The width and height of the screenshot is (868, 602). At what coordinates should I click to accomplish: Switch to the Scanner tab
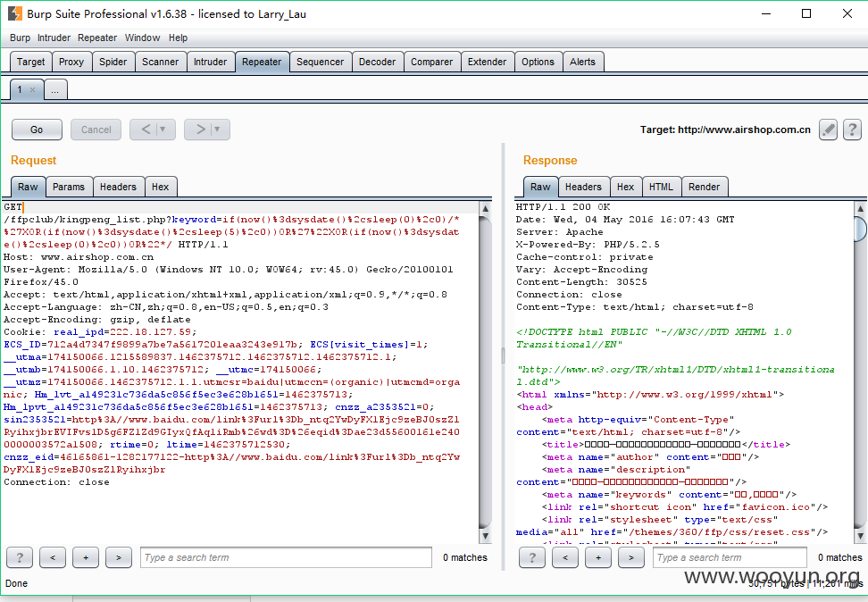coord(160,62)
